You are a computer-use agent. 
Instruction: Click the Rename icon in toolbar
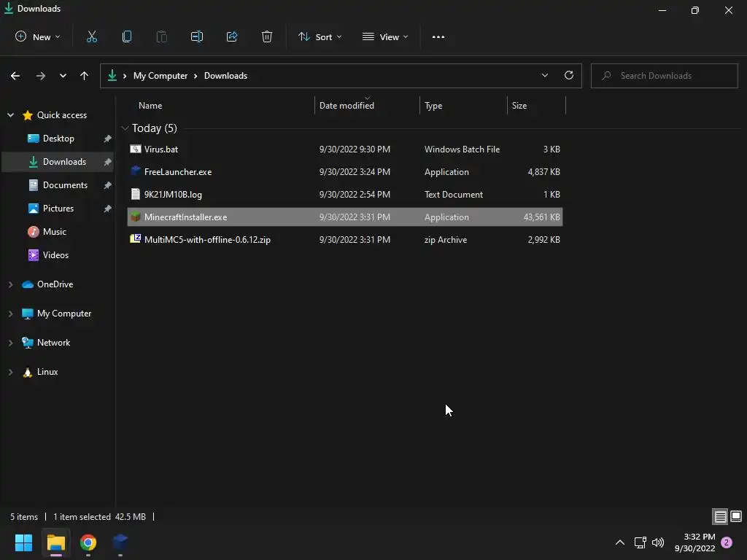click(197, 36)
